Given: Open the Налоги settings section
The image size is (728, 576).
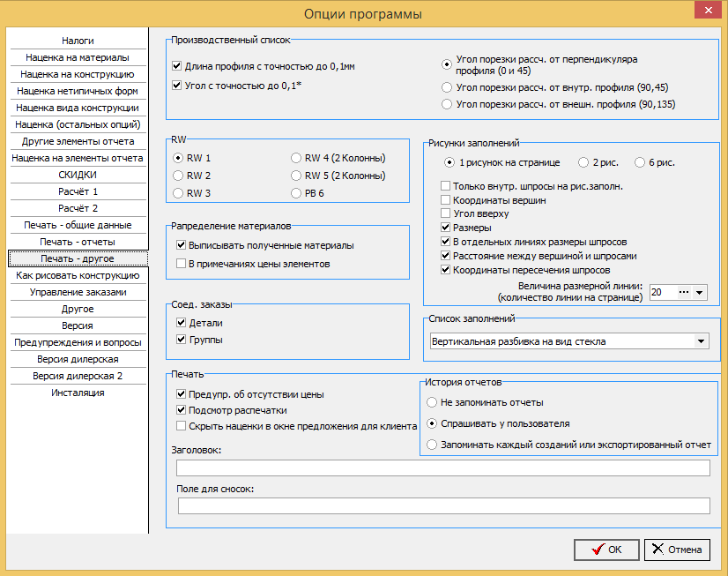Looking at the screenshot, I should pos(78,41).
